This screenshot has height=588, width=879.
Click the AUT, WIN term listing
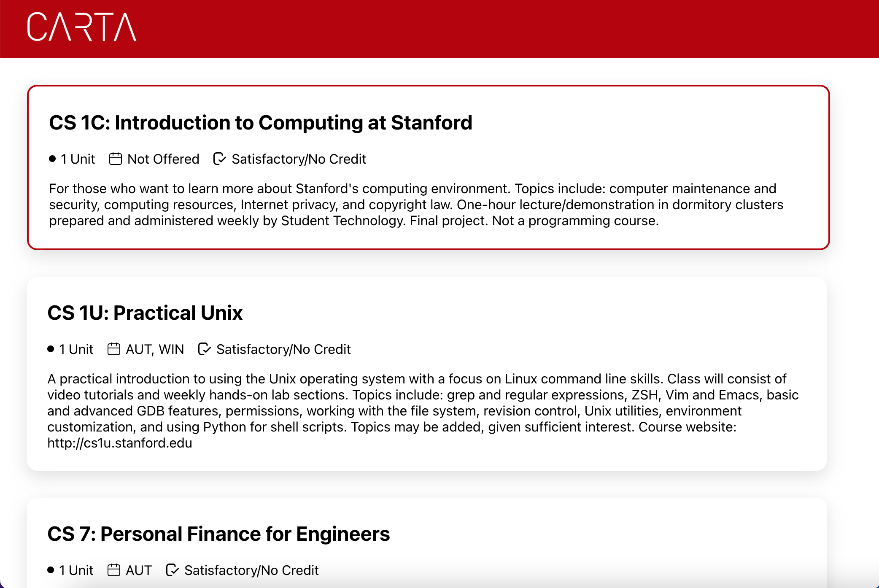155,349
